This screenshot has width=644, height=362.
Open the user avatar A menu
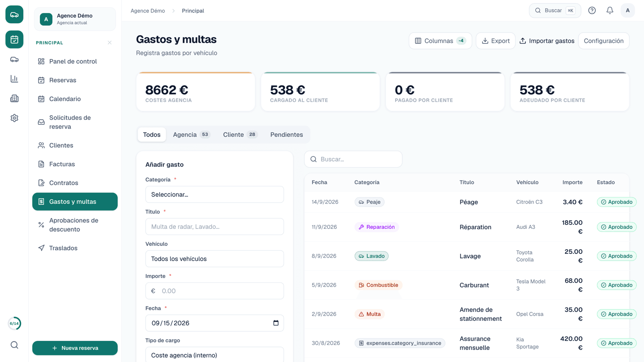(x=627, y=10)
